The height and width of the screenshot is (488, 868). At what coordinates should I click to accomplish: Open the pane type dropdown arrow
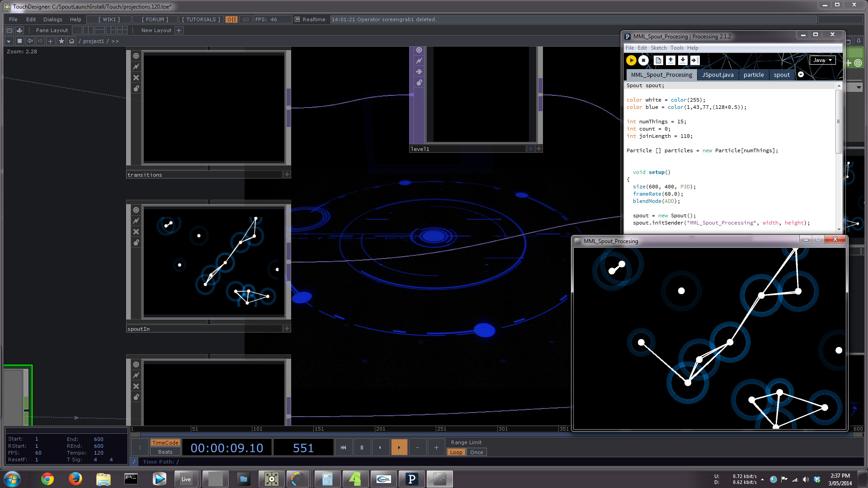coord(9,41)
